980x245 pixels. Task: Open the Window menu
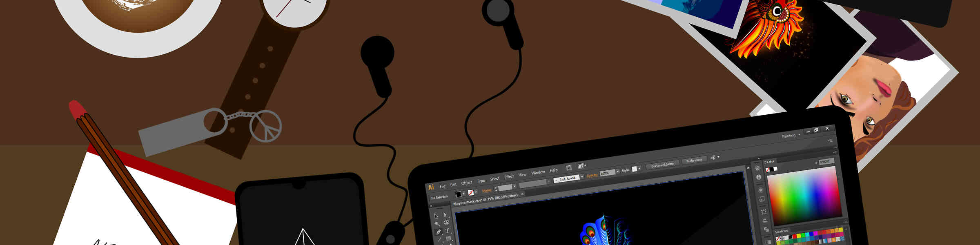[538, 172]
